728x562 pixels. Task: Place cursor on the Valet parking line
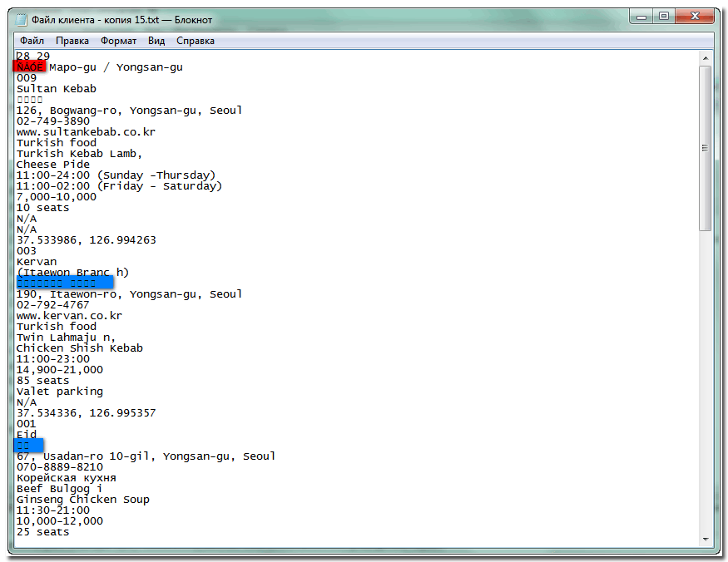[x=59, y=391]
